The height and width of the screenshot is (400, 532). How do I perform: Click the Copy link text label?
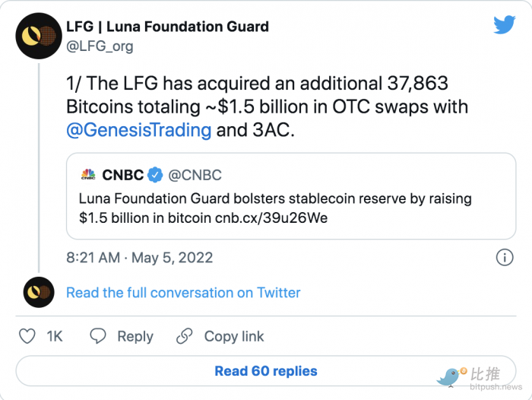click(x=234, y=336)
